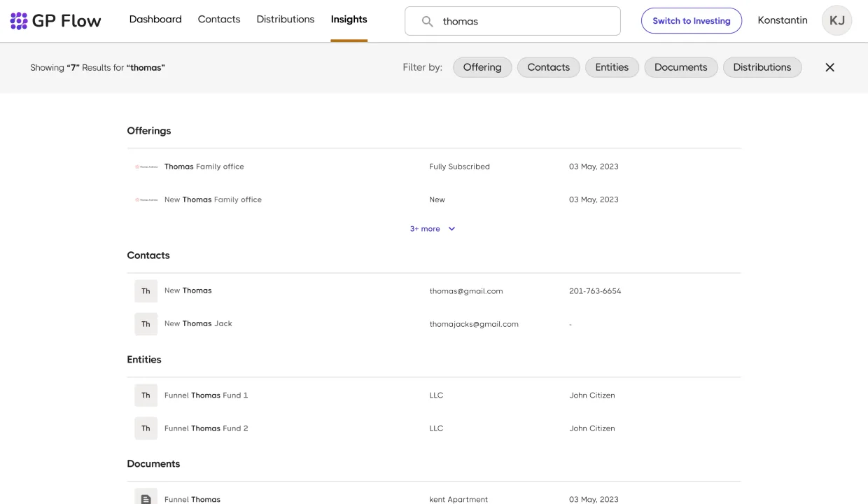868x504 pixels.
Task: Click the Switch to Investing button
Action: point(692,21)
